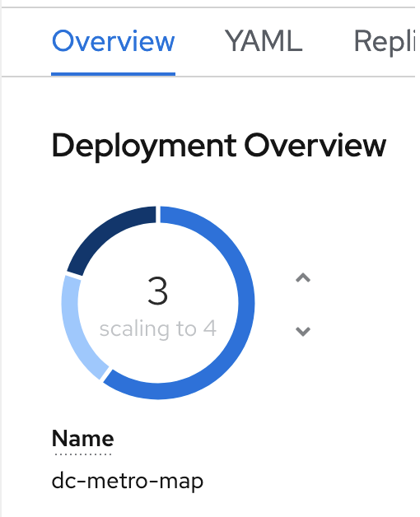Screen dimensions: 420x517
Task: Decrease pod count with the down chevron
Action: pyautogui.click(x=303, y=332)
